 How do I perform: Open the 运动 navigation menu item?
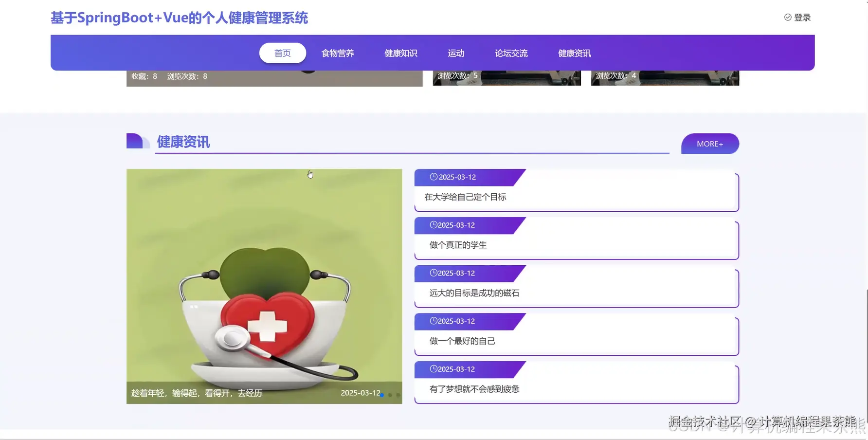tap(455, 53)
